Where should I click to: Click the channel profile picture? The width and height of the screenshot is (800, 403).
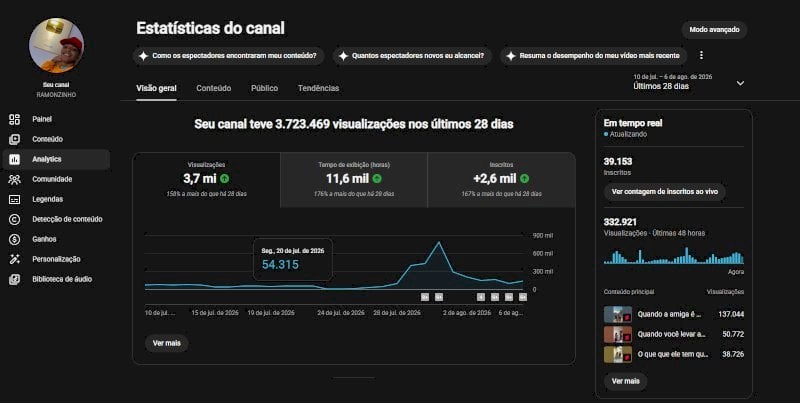56,45
